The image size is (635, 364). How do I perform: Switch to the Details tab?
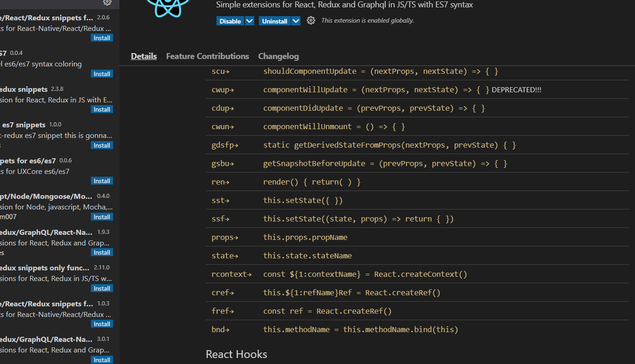(144, 56)
